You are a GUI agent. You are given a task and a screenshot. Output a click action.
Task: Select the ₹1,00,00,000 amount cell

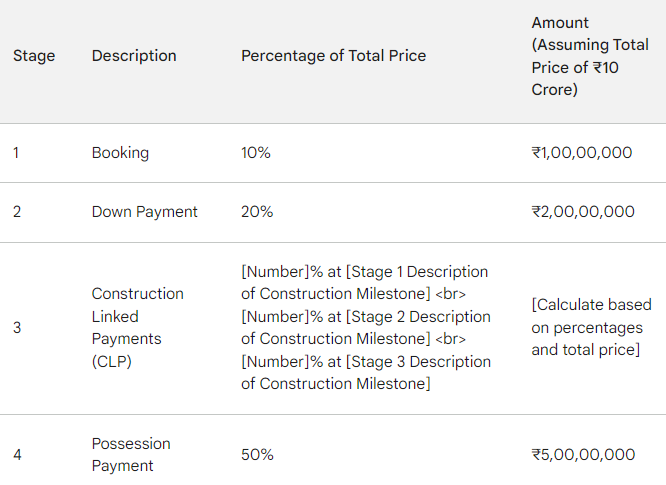pos(581,153)
